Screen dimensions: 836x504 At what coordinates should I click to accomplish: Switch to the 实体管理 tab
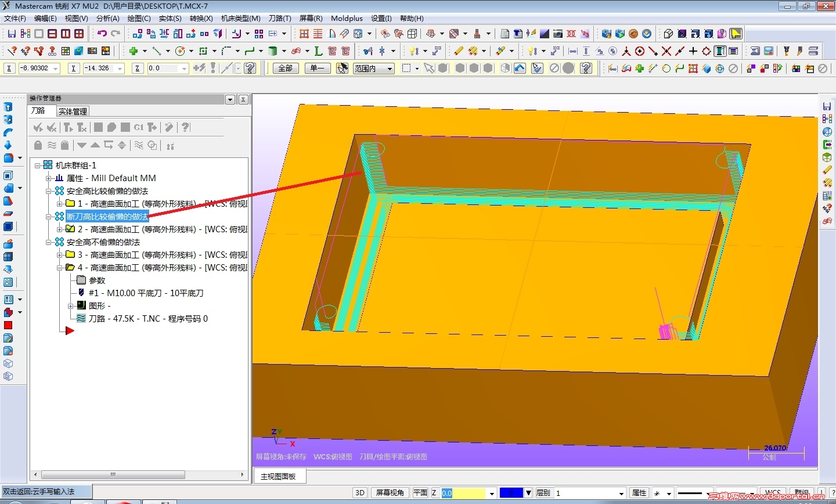pyautogui.click(x=73, y=111)
